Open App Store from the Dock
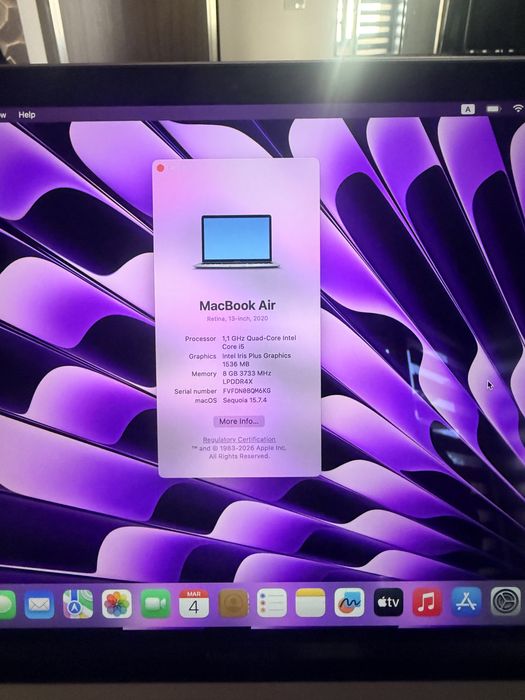 click(x=467, y=601)
